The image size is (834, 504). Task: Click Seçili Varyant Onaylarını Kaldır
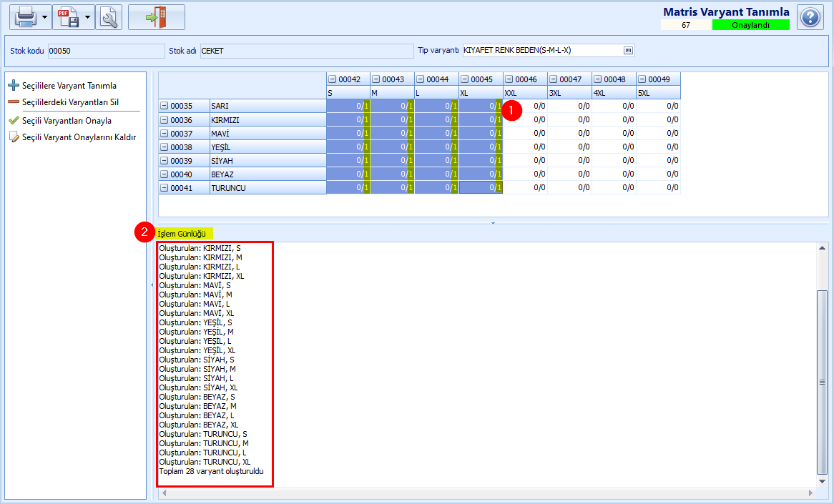(x=79, y=137)
